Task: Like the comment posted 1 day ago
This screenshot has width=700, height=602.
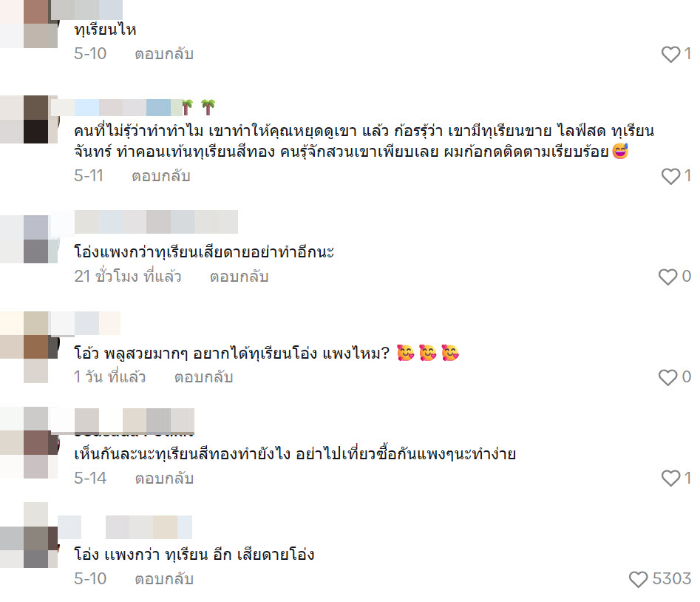Action: 667,377
